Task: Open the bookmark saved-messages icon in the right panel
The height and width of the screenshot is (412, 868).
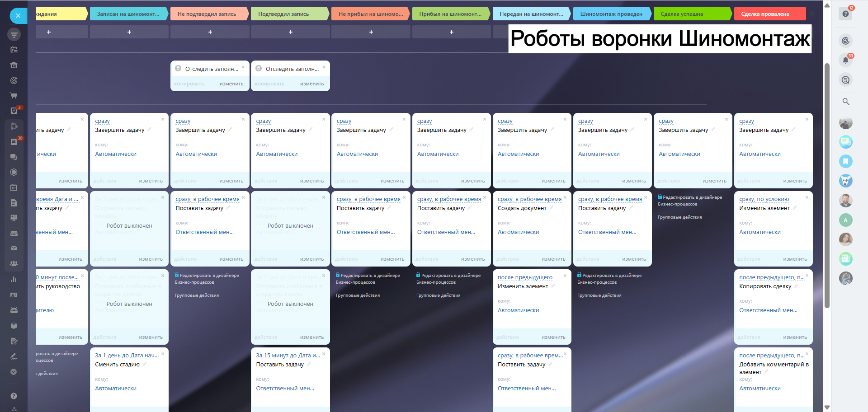Action: click(845, 161)
